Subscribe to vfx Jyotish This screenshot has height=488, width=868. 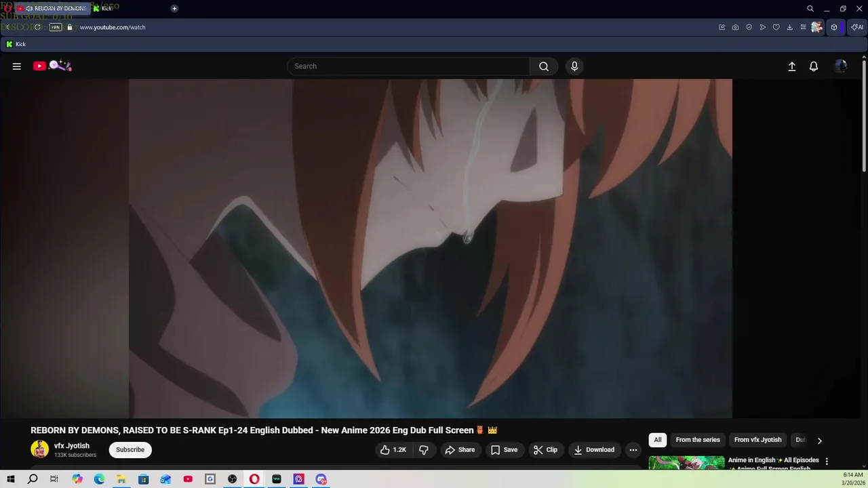(130, 450)
